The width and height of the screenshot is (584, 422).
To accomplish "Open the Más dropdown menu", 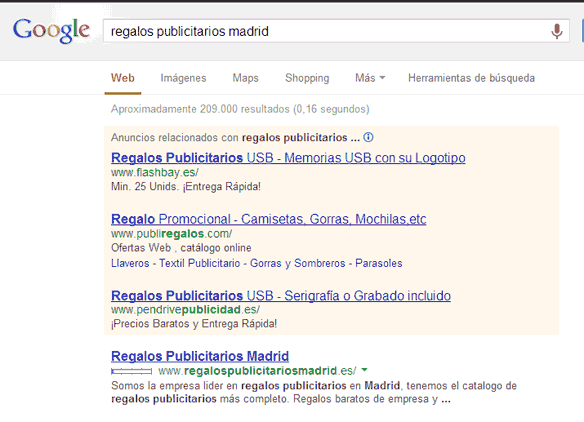I will (x=370, y=78).
